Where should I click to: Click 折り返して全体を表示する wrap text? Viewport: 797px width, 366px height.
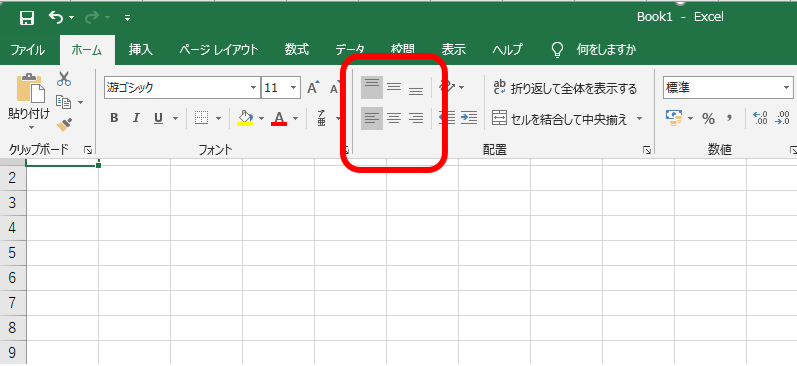(565, 88)
